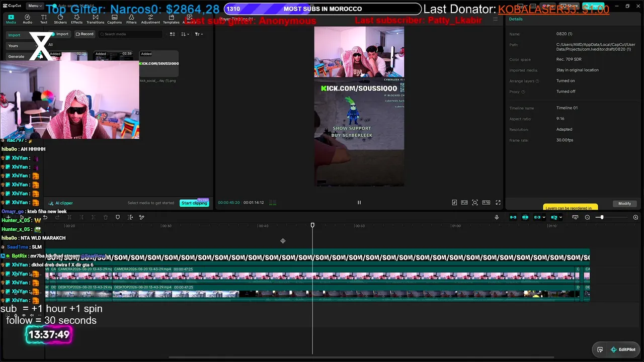The height and width of the screenshot is (362, 644).
Task: Enter fullscreen player preview
Action: click(498, 203)
